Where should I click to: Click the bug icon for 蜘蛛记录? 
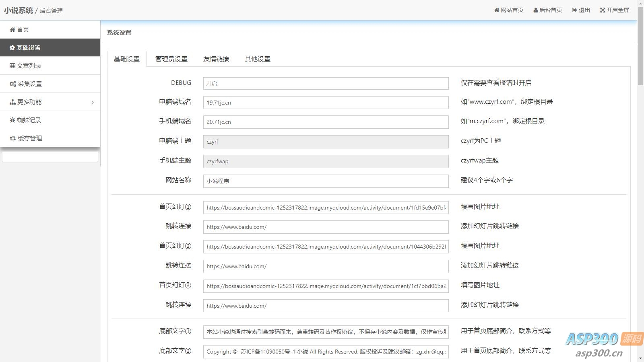(12, 120)
